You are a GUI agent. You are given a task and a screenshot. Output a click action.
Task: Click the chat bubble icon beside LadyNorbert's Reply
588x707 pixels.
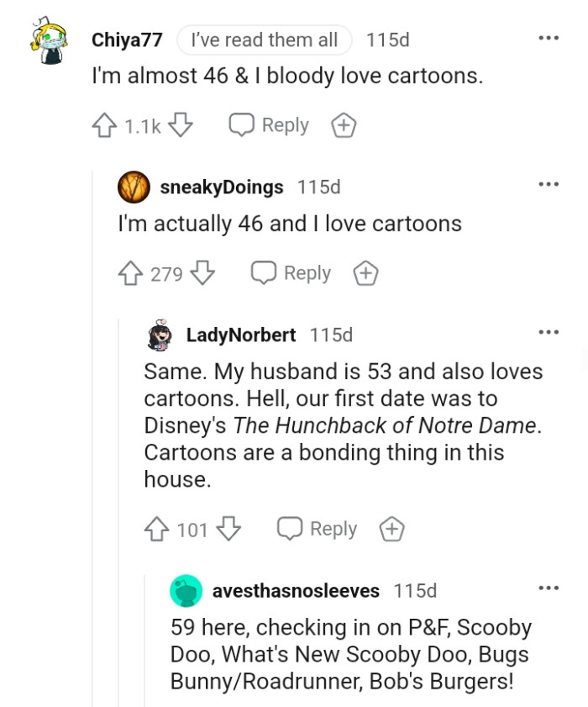[x=290, y=528]
